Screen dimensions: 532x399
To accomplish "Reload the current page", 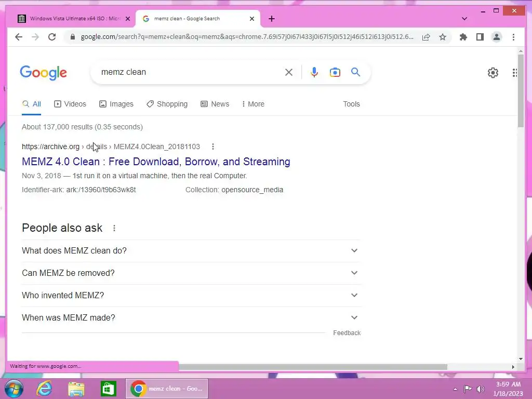I will [x=52, y=37].
